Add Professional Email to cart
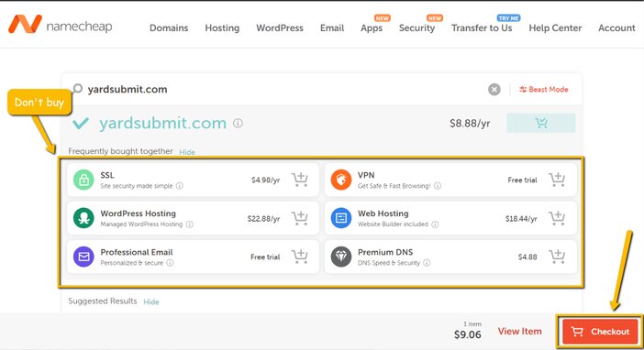This screenshot has height=350, width=644. pos(300,256)
